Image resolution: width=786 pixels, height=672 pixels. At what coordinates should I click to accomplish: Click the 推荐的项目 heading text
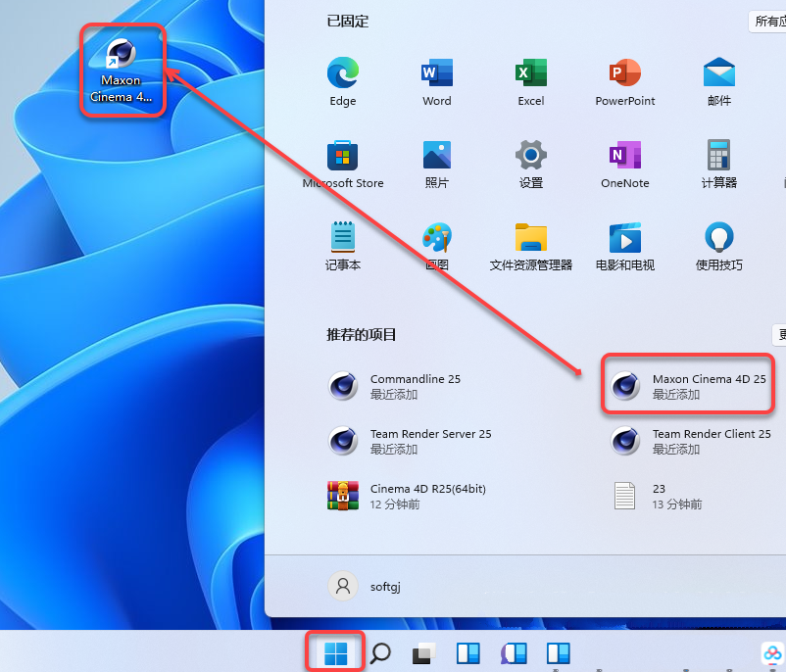pyautogui.click(x=361, y=334)
